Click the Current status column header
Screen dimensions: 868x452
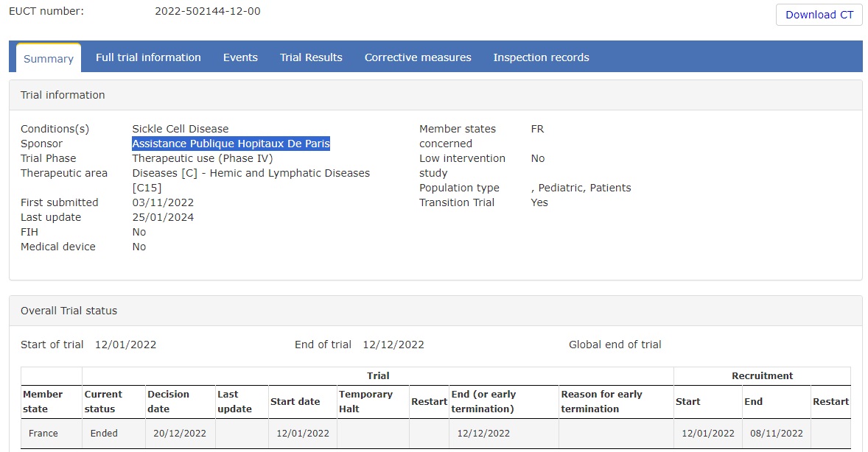click(x=114, y=402)
